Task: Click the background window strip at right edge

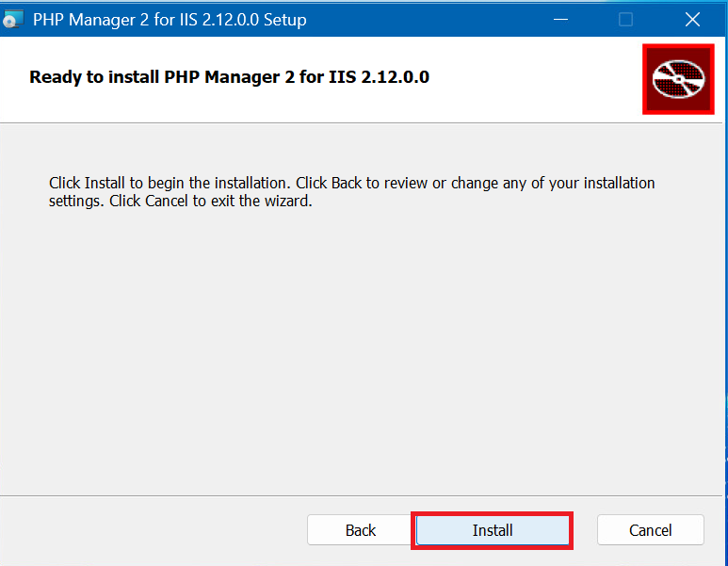Action: [x=725, y=283]
